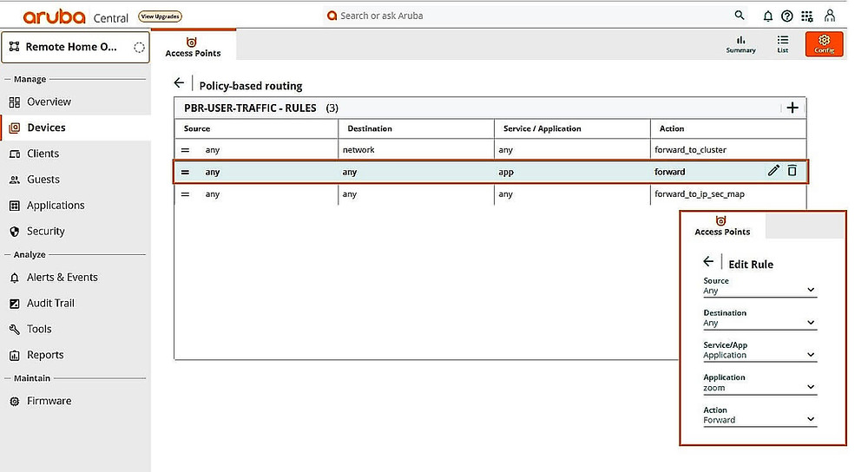The width and height of the screenshot is (868, 472).
Task: Click the reorder handle of forward_to_ip_sec_map rule
Action: pyautogui.click(x=186, y=194)
